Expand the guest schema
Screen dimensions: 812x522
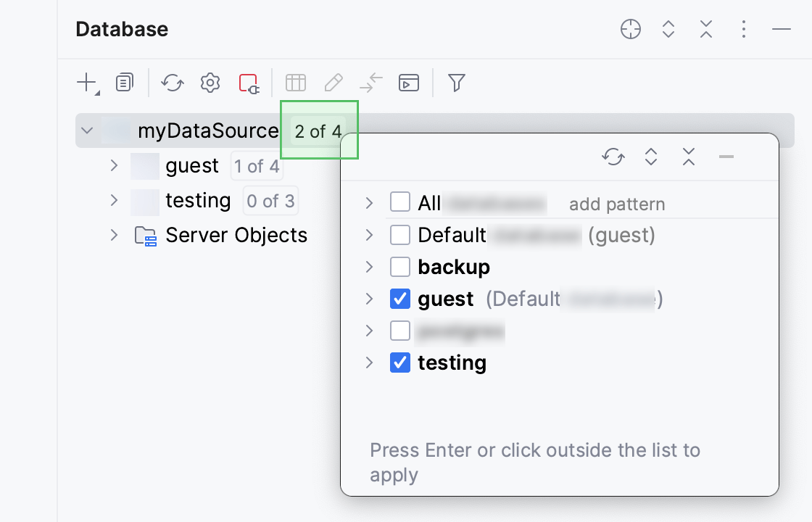click(x=114, y=165)
